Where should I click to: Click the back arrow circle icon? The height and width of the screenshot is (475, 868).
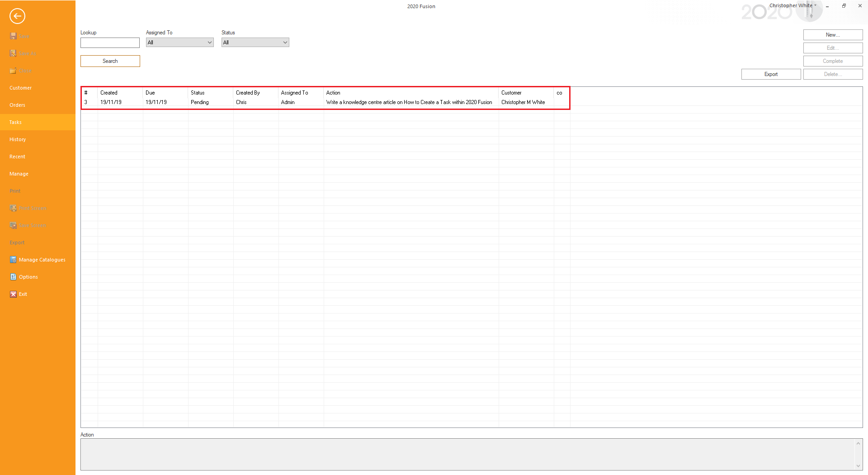pyautogui.click(x=17, y=16)
